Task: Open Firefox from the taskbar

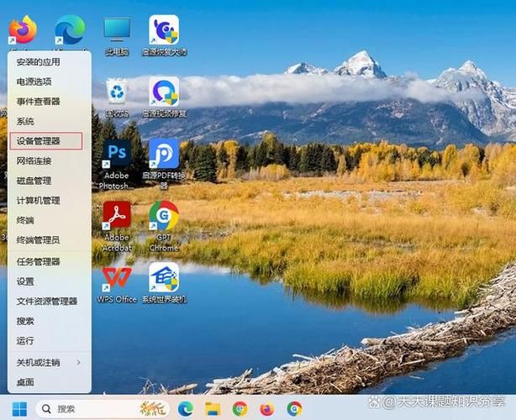Action: click(x=267, y=409)
